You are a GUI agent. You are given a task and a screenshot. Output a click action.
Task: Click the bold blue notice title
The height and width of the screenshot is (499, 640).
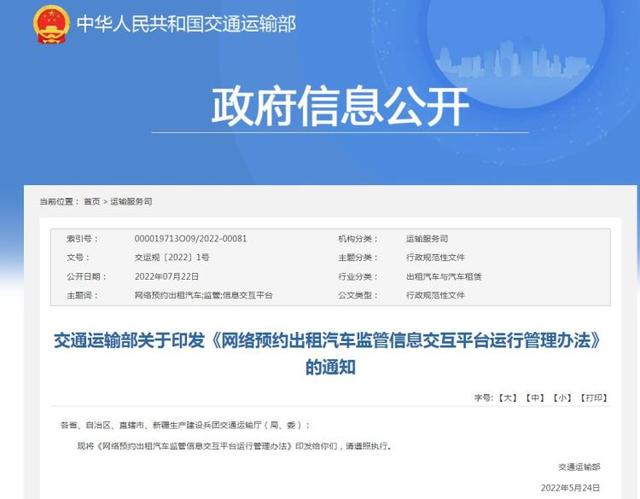click(x=330, y=354)
